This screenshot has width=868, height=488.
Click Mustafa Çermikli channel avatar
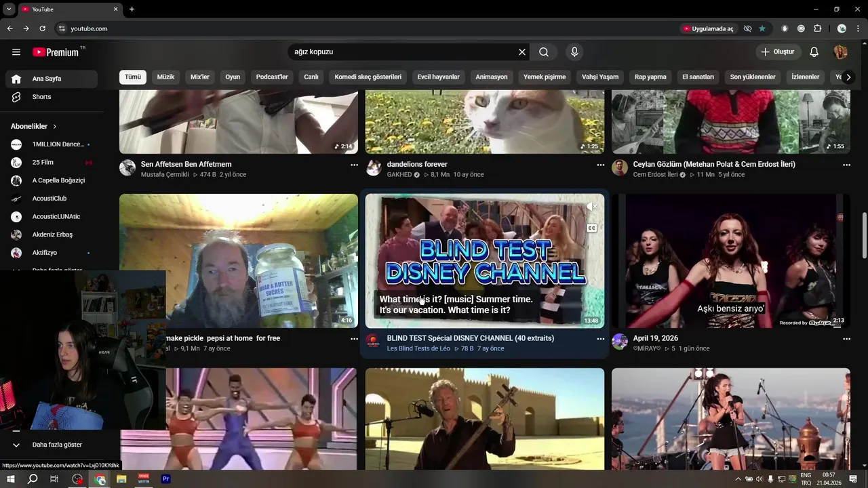(x=127, y=168)
